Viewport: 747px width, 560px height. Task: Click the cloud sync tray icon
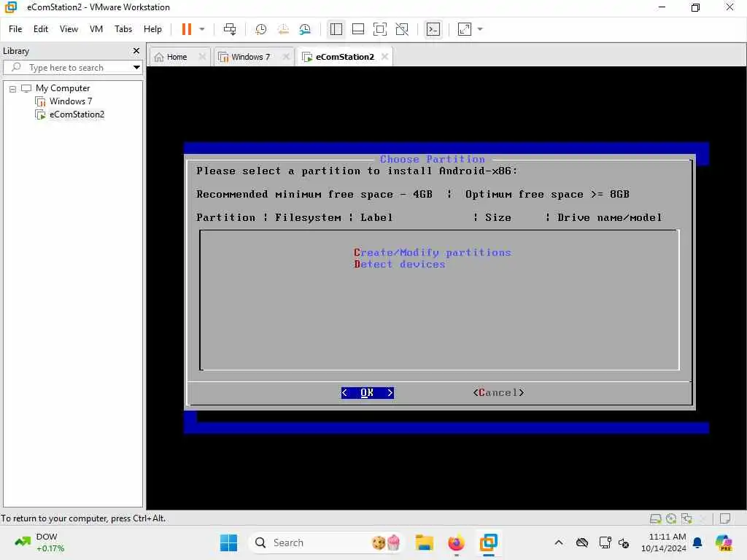(x=581, y=542)
